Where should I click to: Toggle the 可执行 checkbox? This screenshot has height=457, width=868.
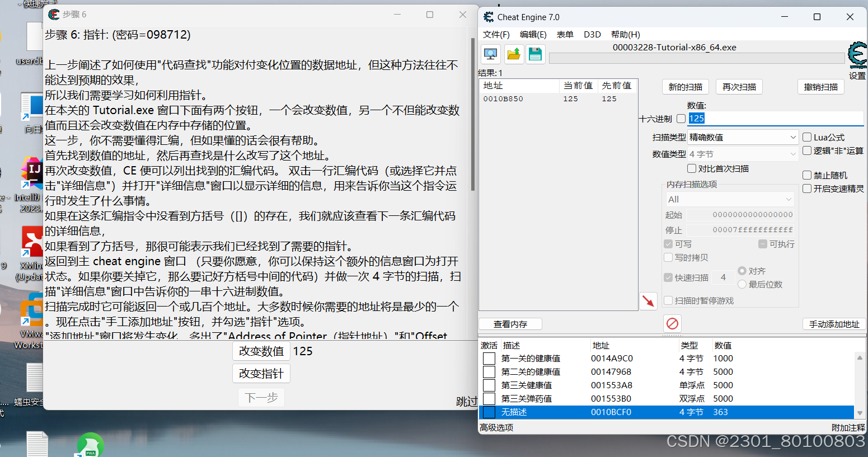(x=763, y=244)
